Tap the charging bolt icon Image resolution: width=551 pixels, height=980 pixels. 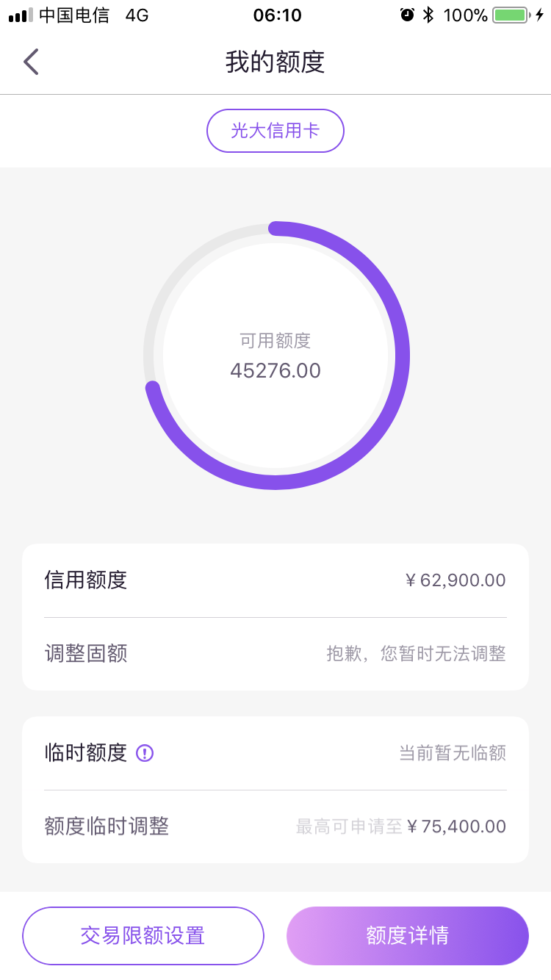540,15
